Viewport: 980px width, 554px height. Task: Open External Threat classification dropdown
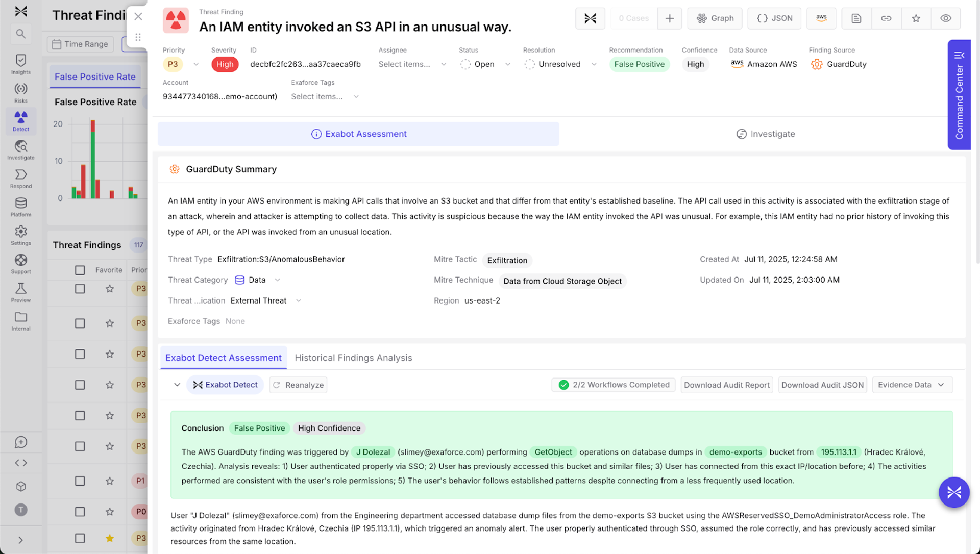pos(266,300)
